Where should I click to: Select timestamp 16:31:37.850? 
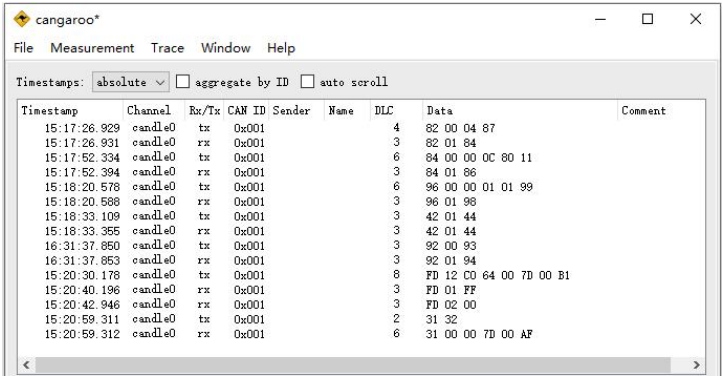(x=82, y=246)
